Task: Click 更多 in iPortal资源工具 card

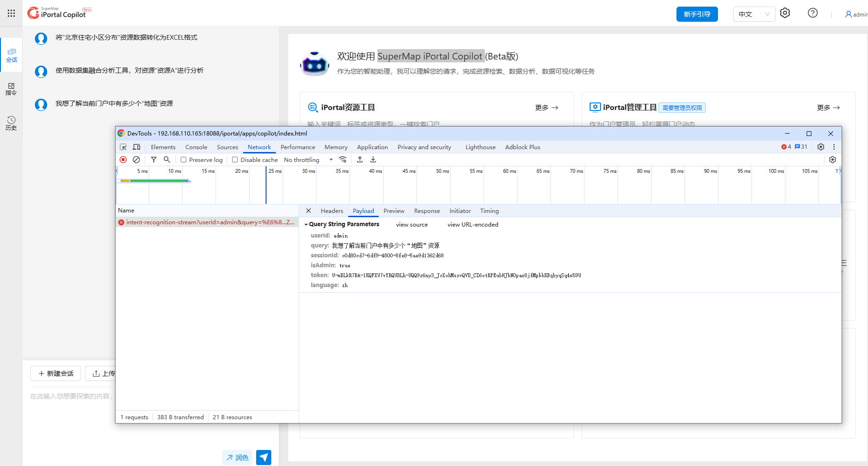Action: tap(547, 108)
